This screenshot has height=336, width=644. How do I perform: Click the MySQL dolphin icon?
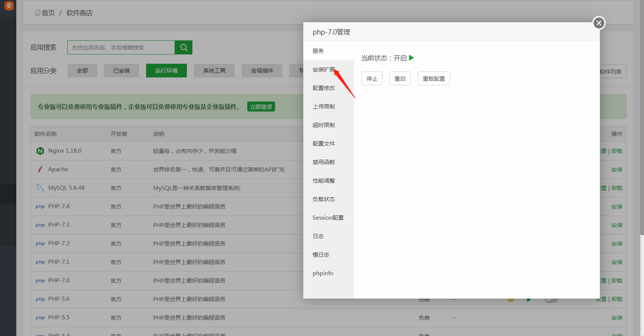[40, 188]
